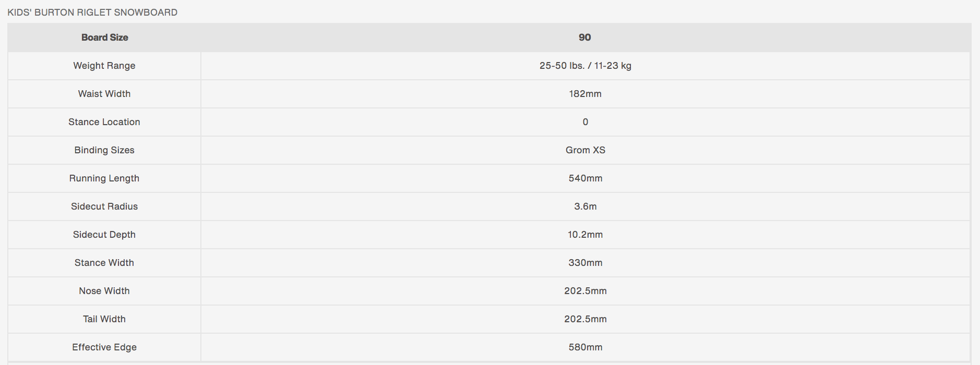The height and width of the screenshot is (365, 980).
Task: Select the 10.2mm sidecut depth value
Action: (585, 235)
